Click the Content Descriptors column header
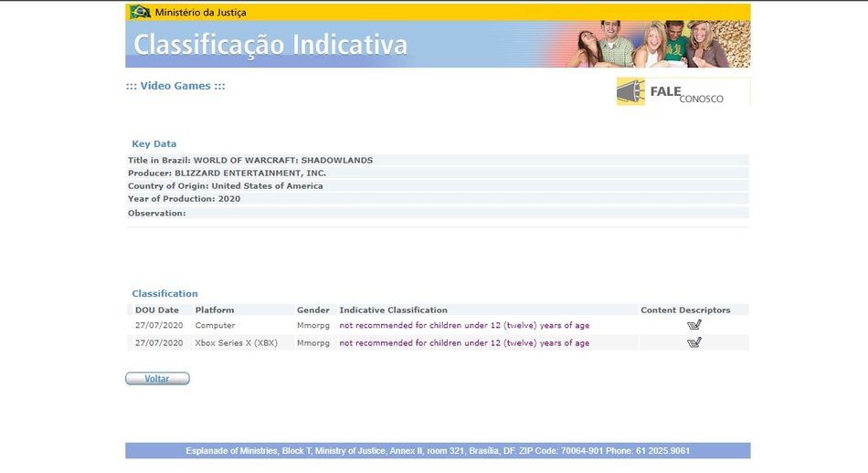868x473 pixels. coord(685,310)
